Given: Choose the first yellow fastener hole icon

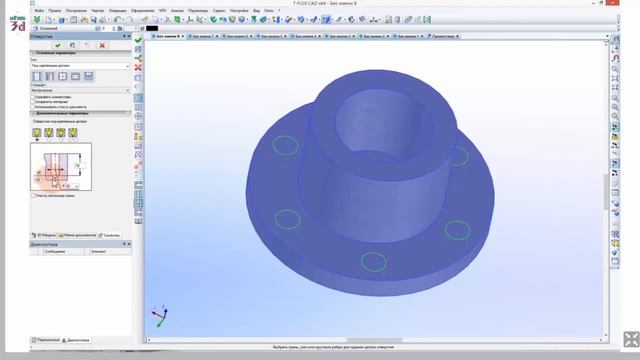Looking at the screenshot, I should coord(37,132).
